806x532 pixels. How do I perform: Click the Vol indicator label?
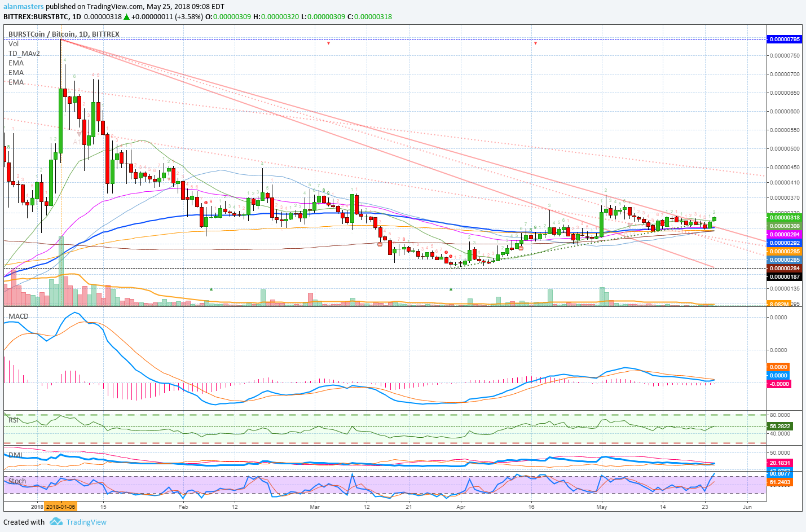click(x=14, y=43)
